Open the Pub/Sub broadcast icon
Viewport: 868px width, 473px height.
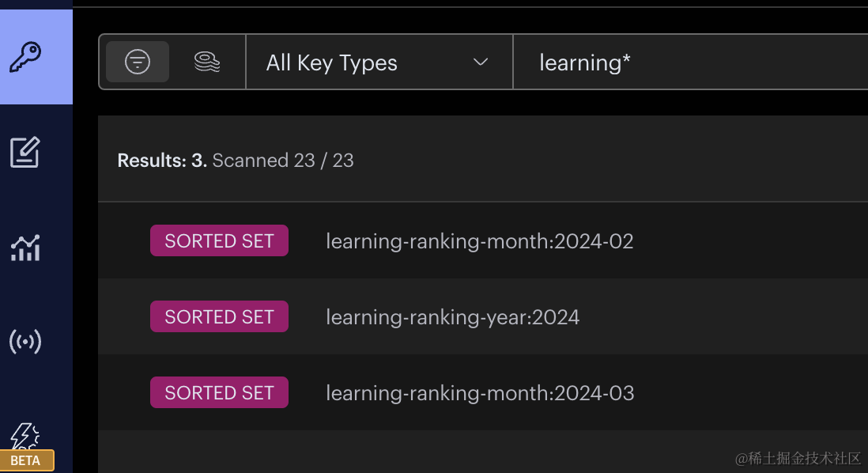click(x=25, y=342)
